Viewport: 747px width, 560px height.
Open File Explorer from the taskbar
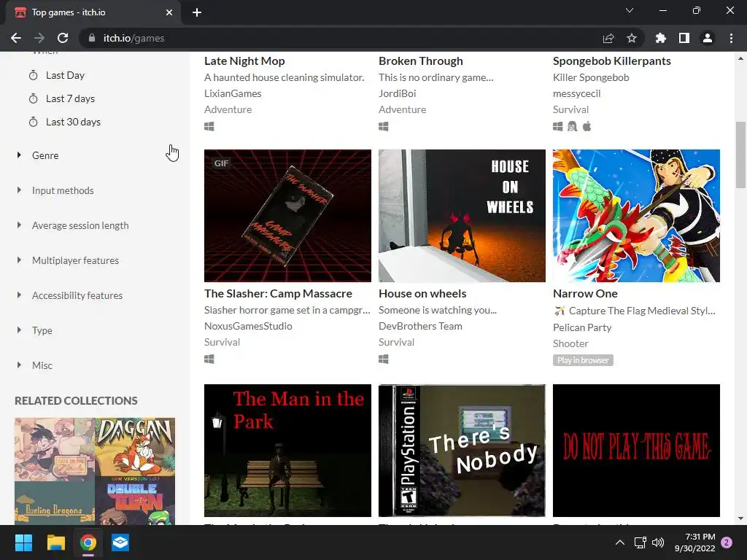point(55,542)
